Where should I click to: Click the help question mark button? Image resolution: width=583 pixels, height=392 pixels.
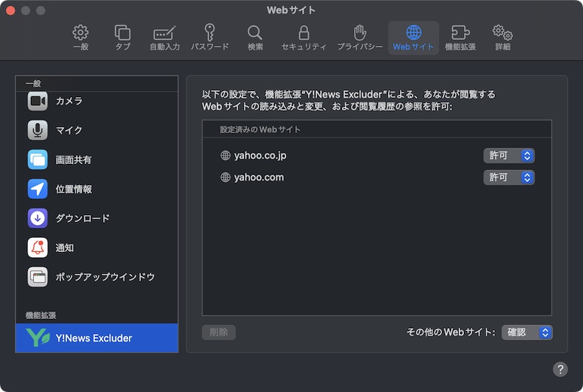(560, 369)
